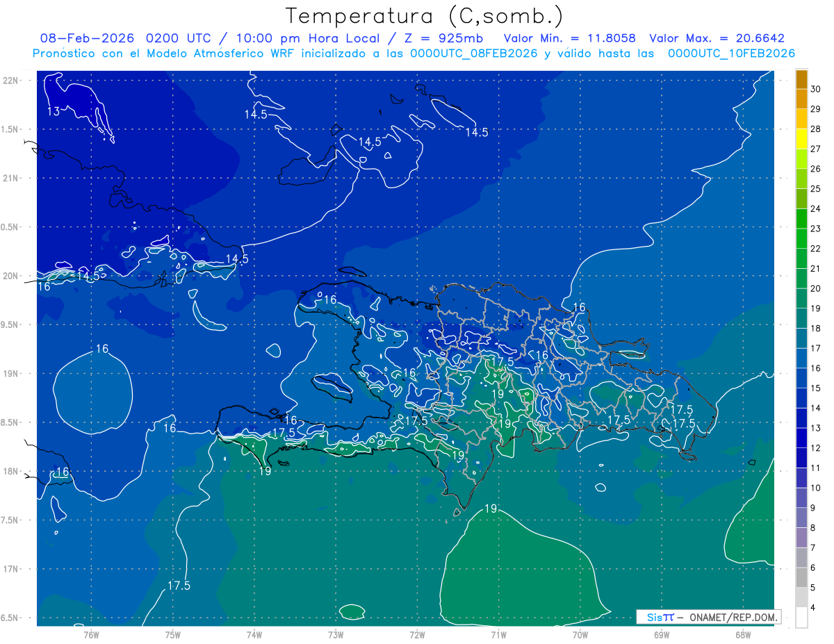Viewport: 834px width, 644px height.
Task: Select the "0000UTC_08FEB2026" initialization time
Action: pyautogui.click(x=473, y=53)
